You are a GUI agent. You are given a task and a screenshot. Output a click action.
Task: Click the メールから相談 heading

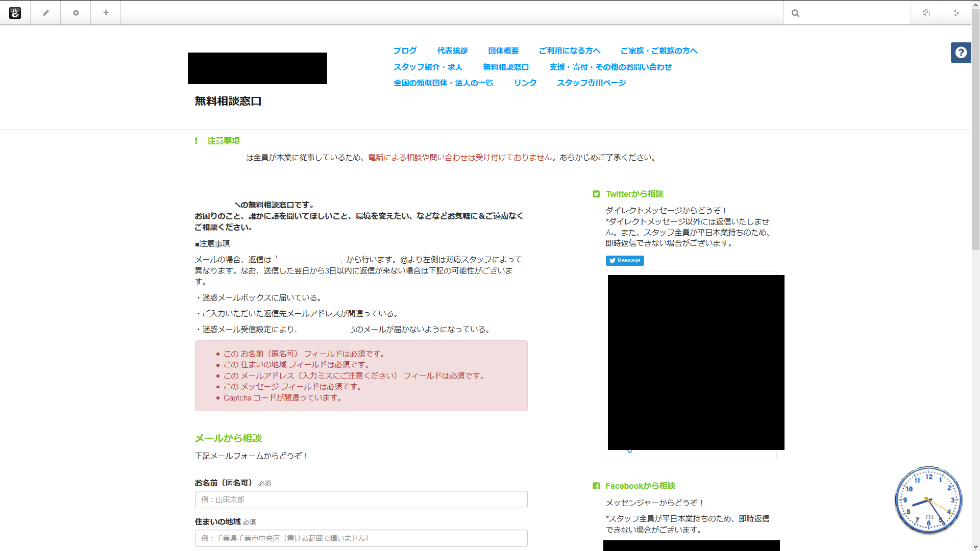(228, 438)
